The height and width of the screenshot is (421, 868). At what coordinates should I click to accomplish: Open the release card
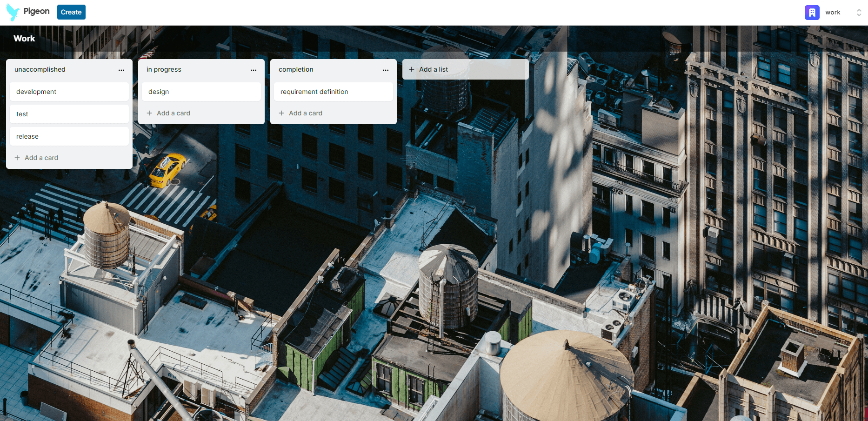[x=69, y=136]
